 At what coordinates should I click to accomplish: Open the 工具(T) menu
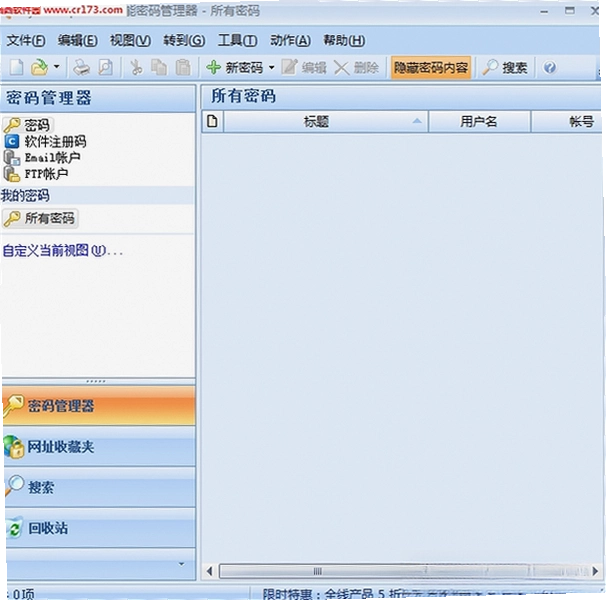click(237, 40)
